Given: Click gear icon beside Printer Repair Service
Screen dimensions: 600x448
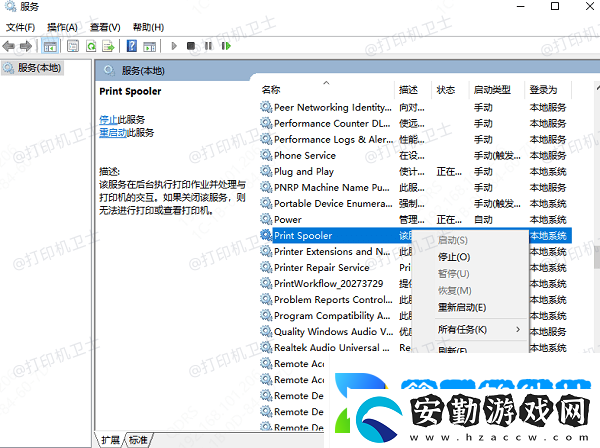Looking at the screenshot, I should click(266, 267).
